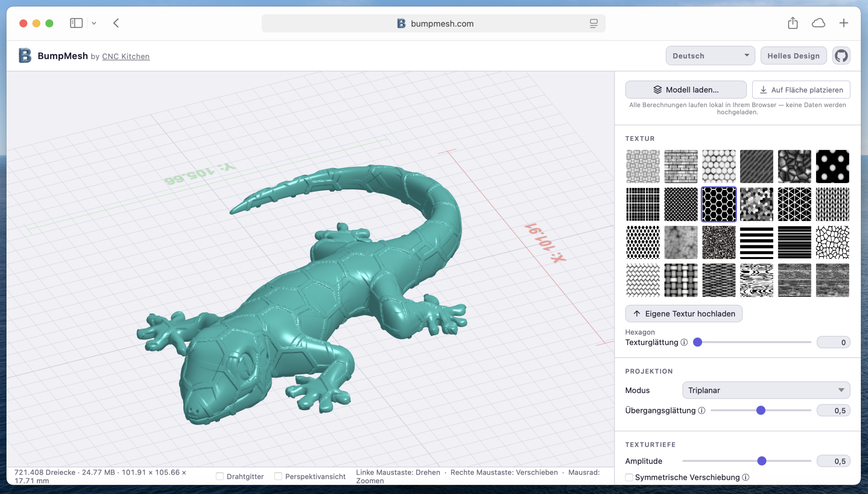Screen dimensions: 868x494
Task: Open the GitHub repository icon
Action: coord(841,56)
